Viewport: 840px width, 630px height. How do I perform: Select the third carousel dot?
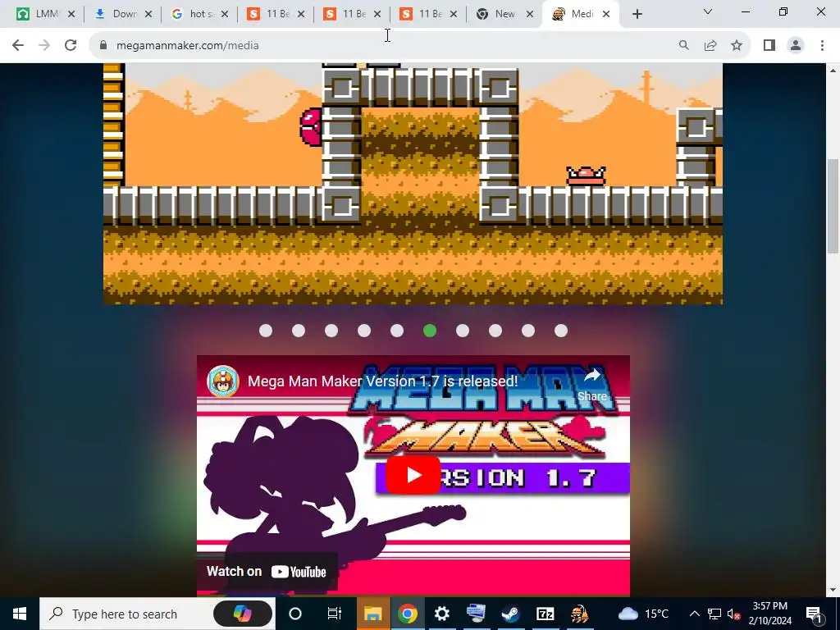coord(331,331)
